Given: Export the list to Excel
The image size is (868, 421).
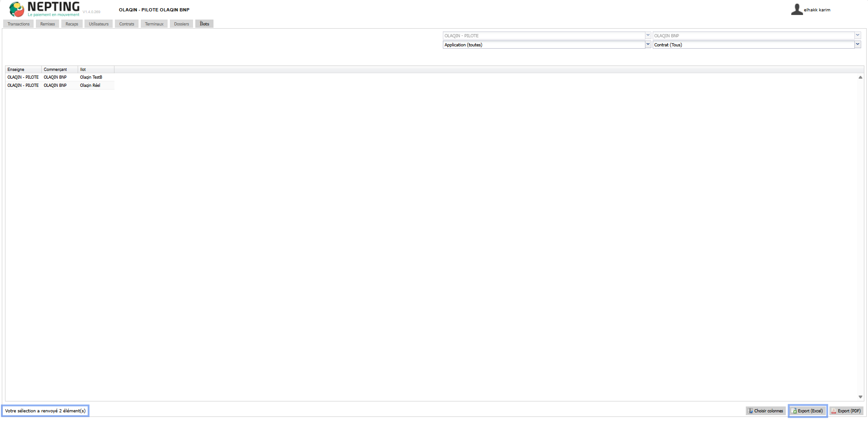Looking at the screenshot, I should pos(808,411).
